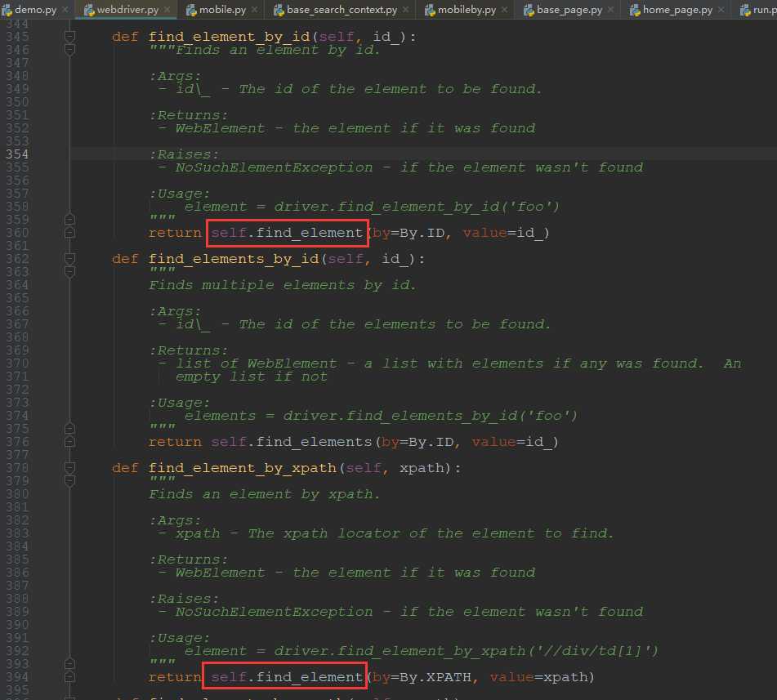Viewport: 777px width, 700px height.
Task: Click the docstring end fold marker at line 393
Action: point(70,664)
